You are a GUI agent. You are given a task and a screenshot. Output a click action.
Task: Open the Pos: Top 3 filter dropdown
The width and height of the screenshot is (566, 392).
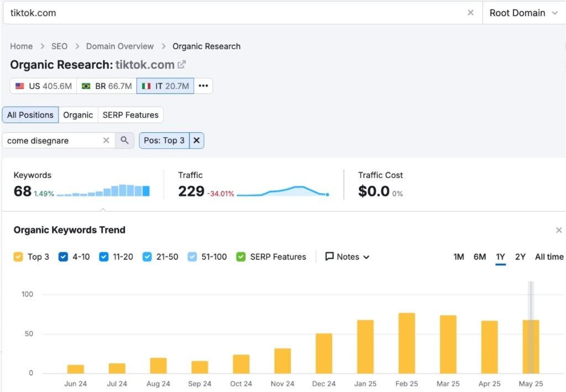click(164, 140)
